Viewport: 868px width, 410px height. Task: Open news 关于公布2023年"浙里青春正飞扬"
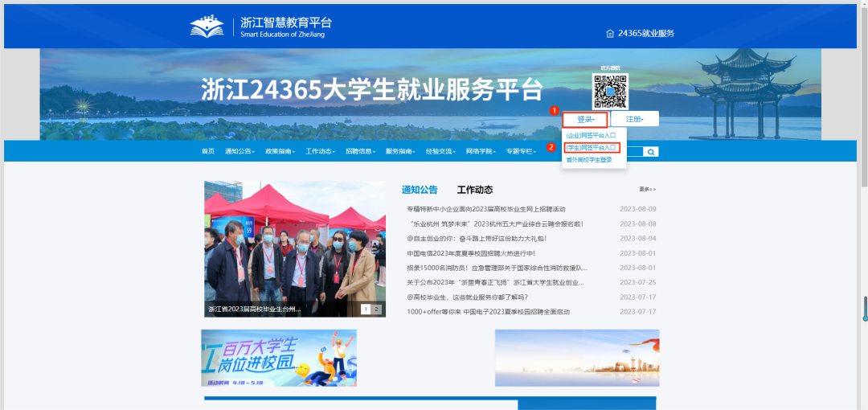pyautogui.click(x=495, y=282)
